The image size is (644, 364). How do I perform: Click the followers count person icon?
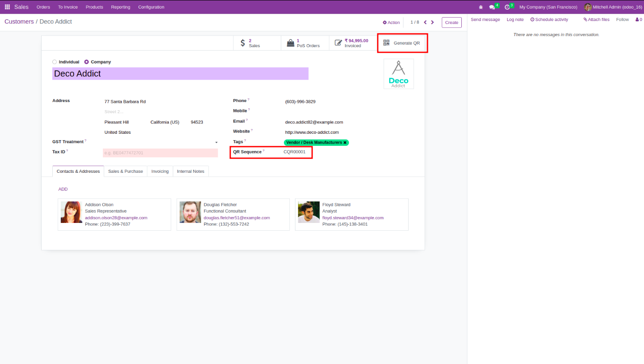click(x=637, y=20)
